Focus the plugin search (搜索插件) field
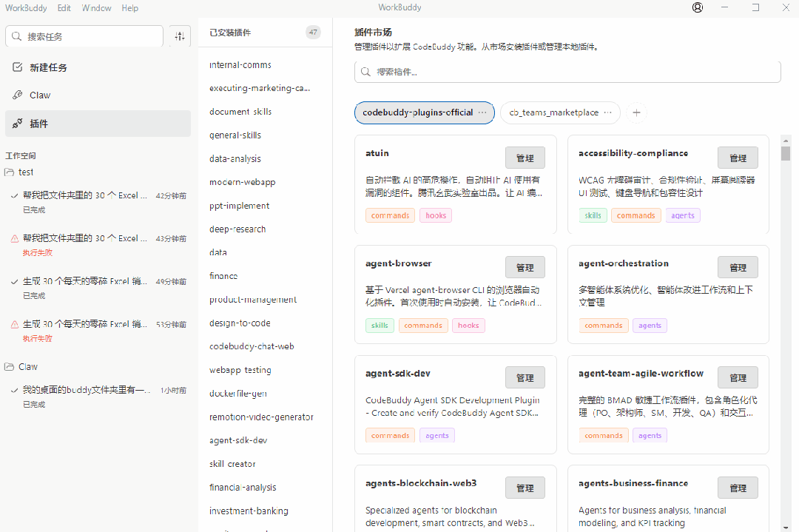 [567, 72]
